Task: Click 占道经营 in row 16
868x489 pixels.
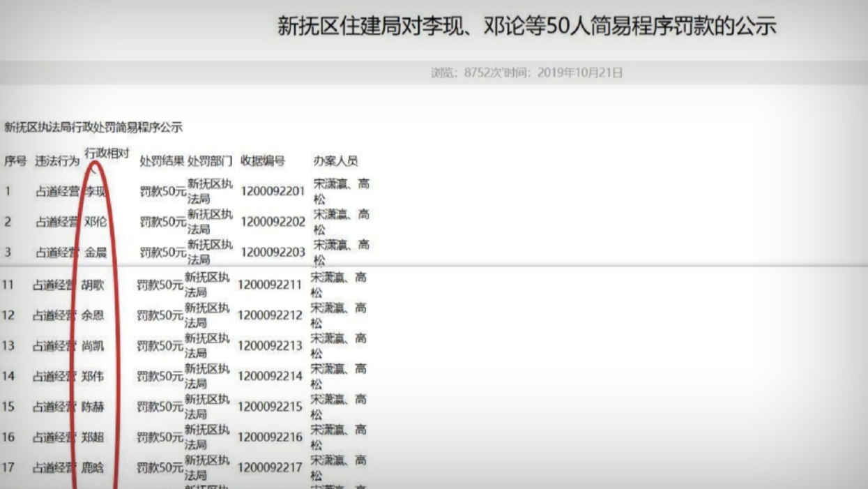Action: (x=54, y=437)
